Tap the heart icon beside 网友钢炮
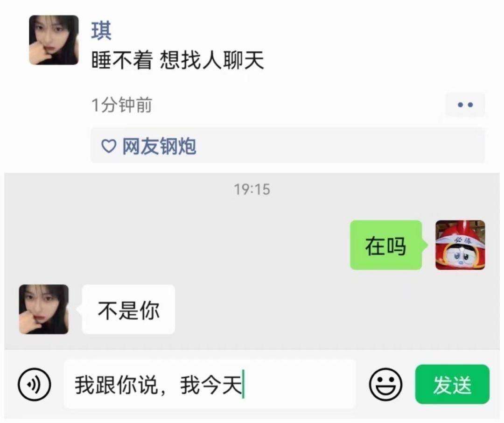 point(109,146)
